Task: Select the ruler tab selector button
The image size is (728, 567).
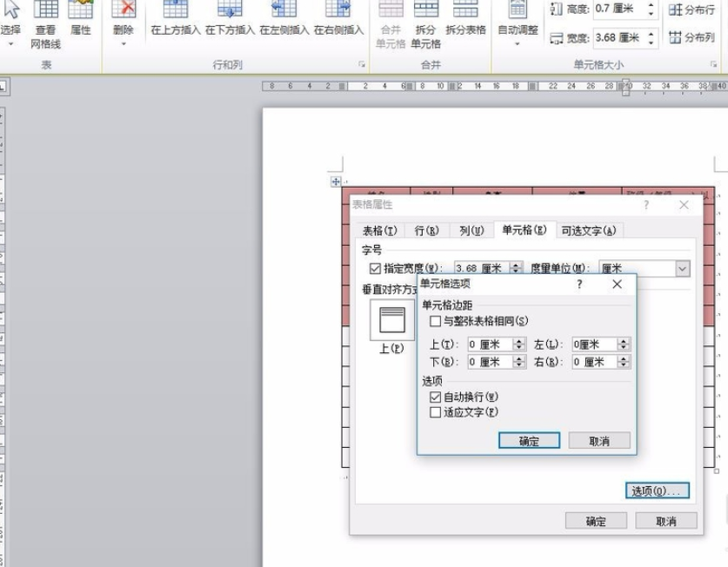Action: point(3,86)
